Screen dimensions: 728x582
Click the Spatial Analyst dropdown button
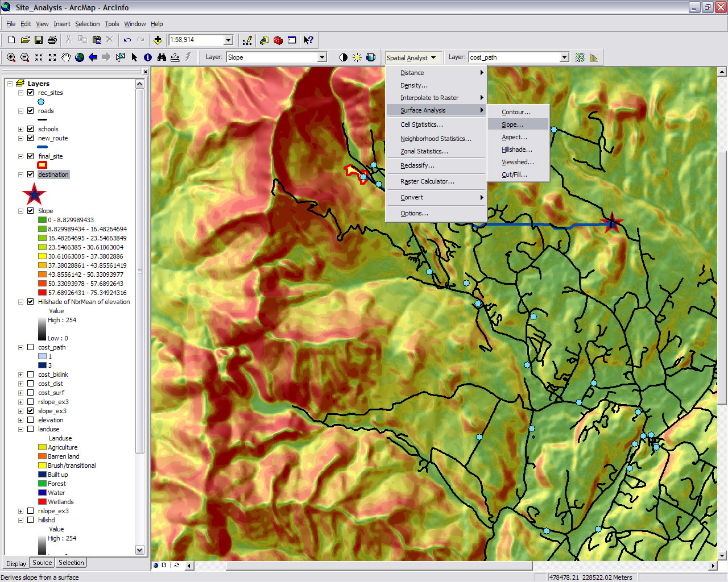(x=411, y=57)
